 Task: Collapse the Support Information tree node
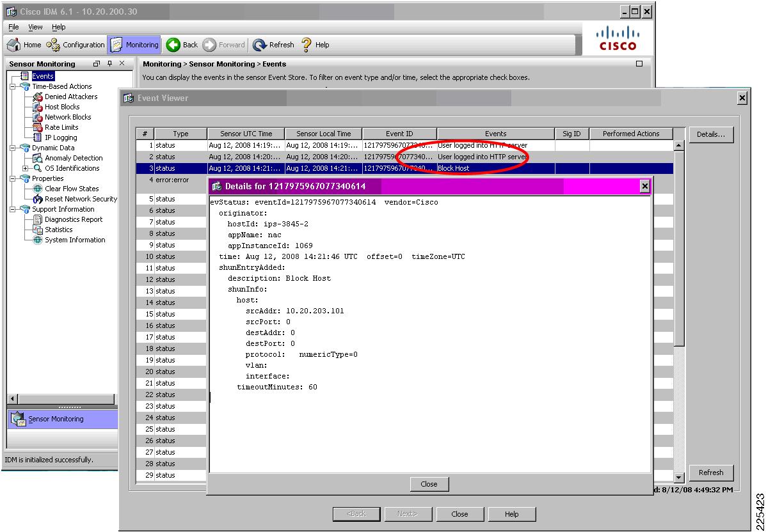[12, 209]
